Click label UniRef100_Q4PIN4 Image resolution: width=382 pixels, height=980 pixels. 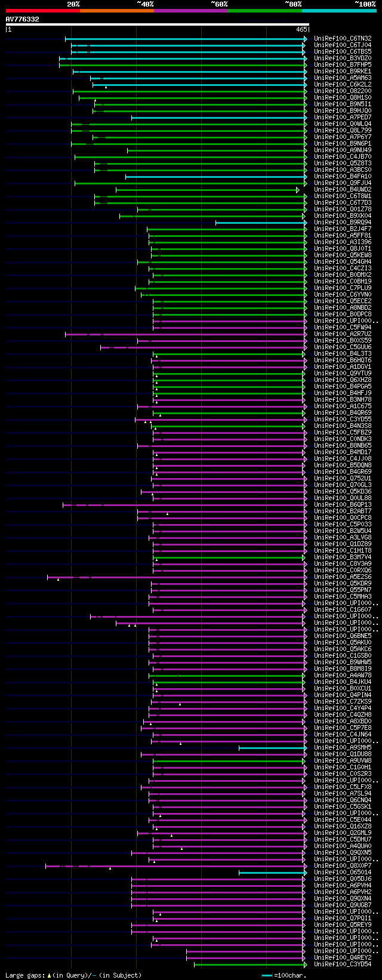(343, 695)
